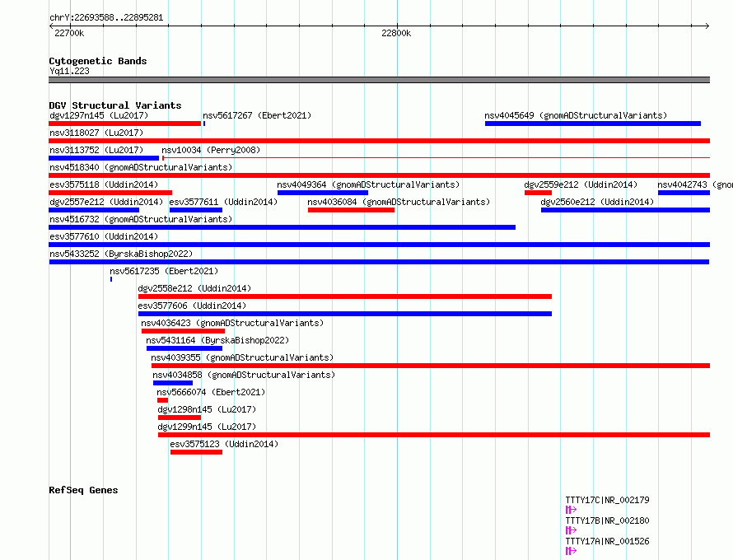Image resolution: width=733 pixels, height=560 pixels.
Task: Select nsv4036084 gnomAD variant label
Action: click(x=399, y=202)
